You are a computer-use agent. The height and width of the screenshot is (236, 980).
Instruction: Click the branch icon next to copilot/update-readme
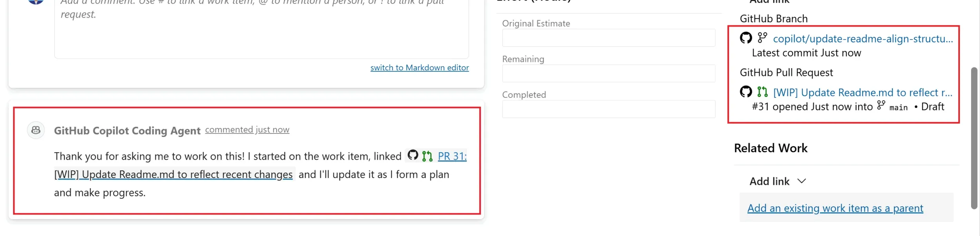[x=762, y=38]
